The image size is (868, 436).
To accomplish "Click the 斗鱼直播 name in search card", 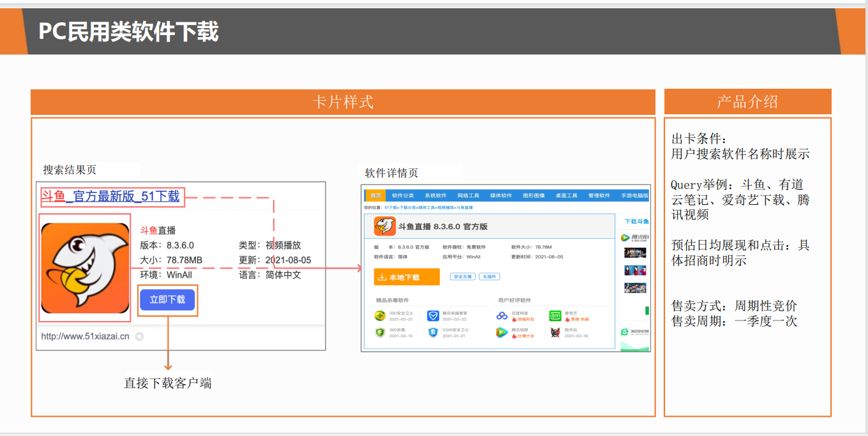I will [158, 230].
